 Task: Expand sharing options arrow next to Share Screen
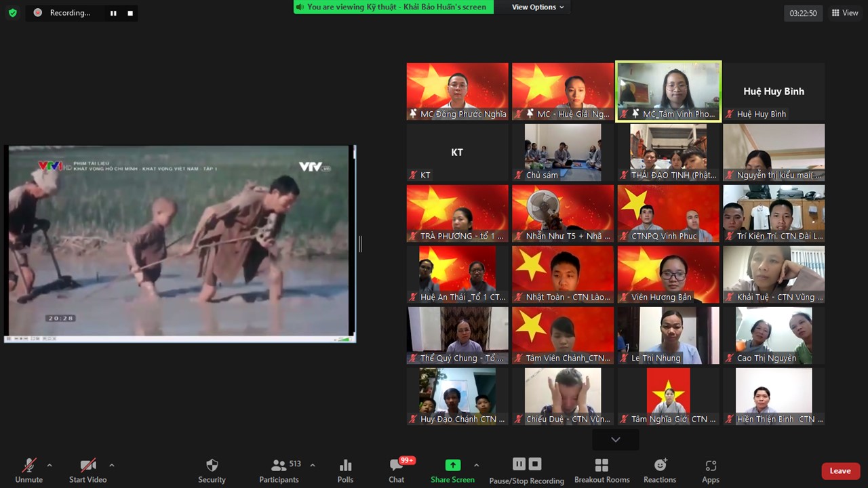click(476, 465)
